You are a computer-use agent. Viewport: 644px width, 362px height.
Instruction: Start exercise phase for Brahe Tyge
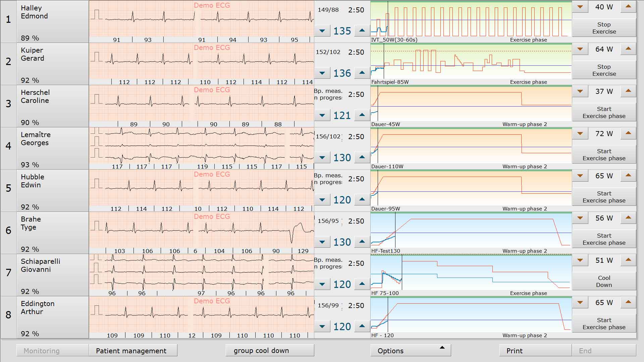point(604,239)
